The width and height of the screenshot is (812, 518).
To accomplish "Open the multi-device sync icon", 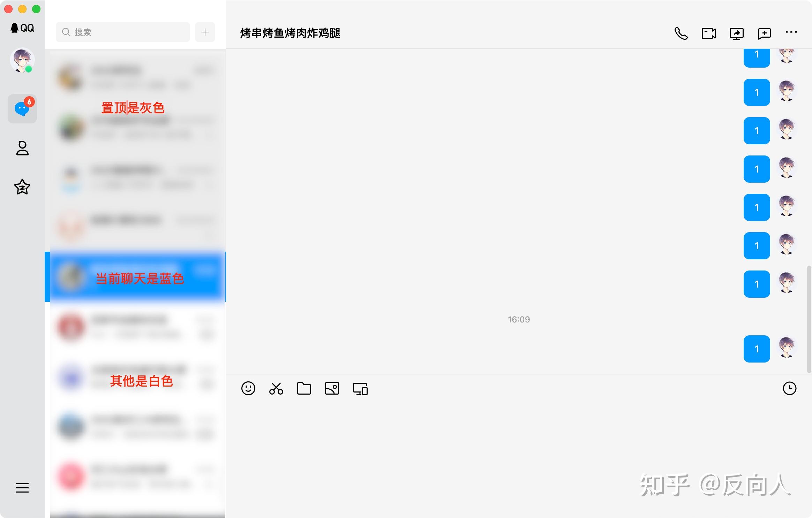I will pos(360,388).
